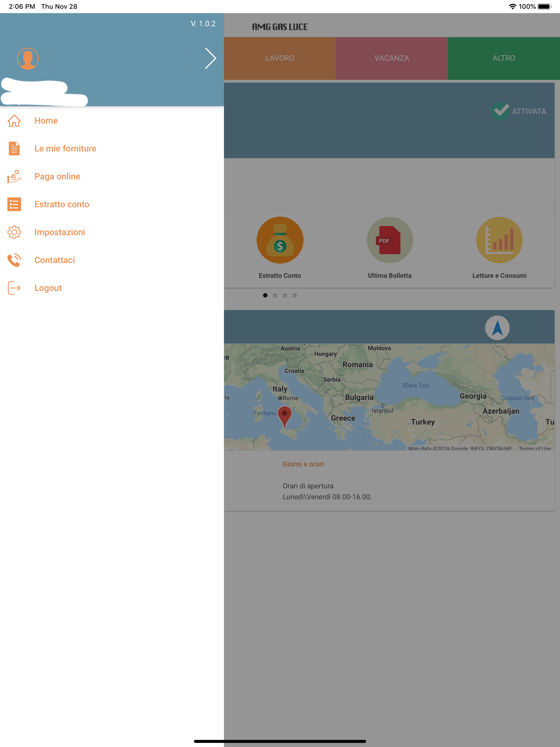Open Estratto Conto money bag icon
560x747 pixels.
click(x=280, y=240)
